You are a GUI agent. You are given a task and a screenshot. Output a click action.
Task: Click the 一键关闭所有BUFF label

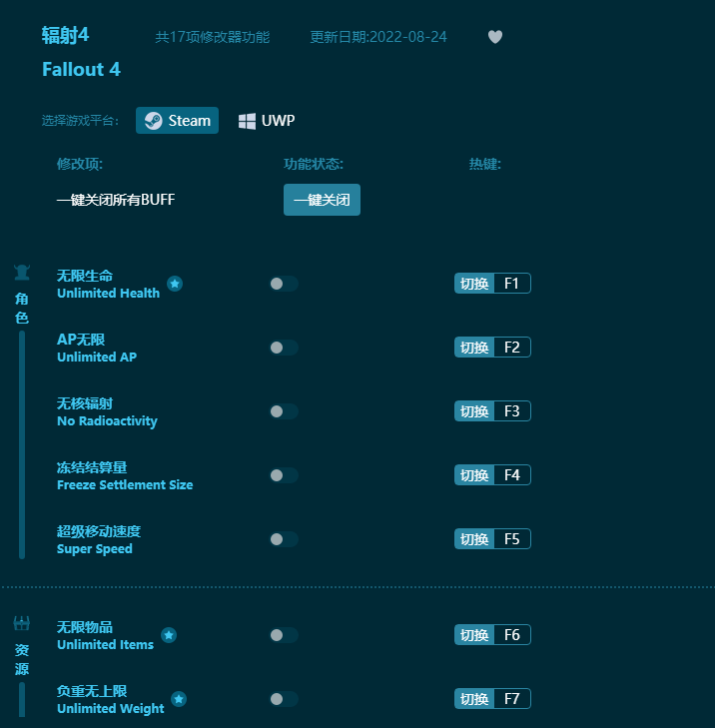pyautogui.click(x=116, y=200)
